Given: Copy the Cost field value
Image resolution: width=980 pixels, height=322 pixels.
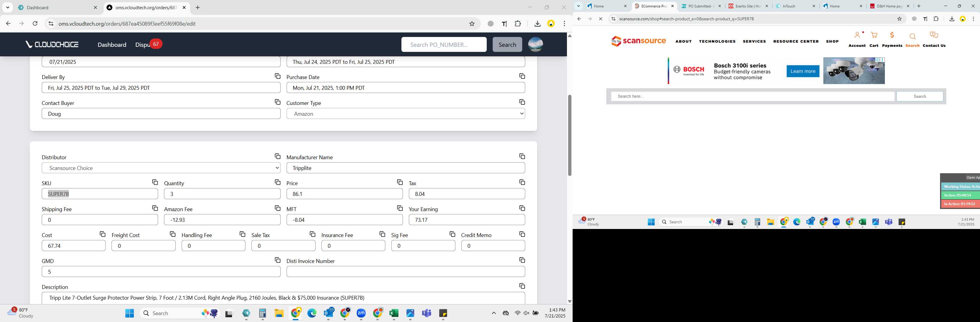Looking at the screenshot, I should point(102,234).
